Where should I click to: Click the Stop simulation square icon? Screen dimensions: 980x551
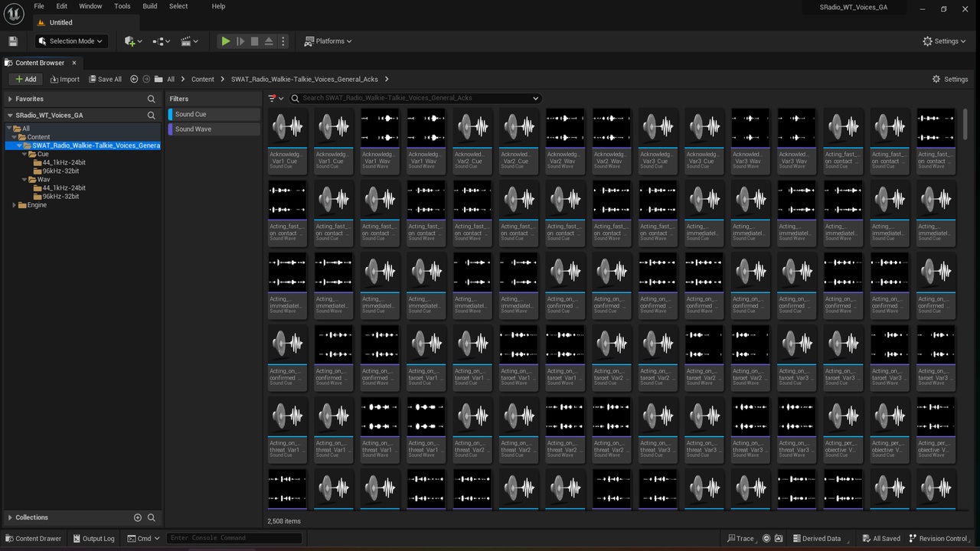(255, 41)
